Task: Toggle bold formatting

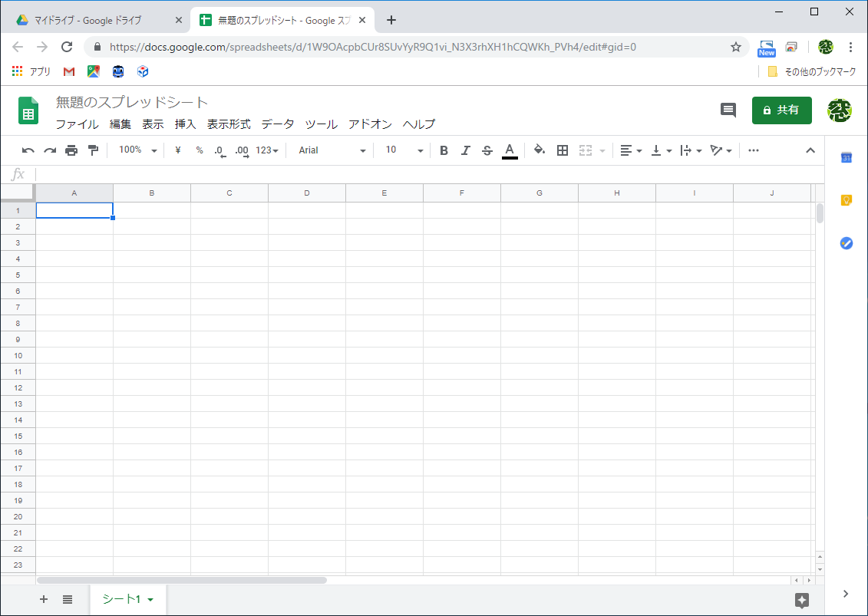Action: pos(444,150)
